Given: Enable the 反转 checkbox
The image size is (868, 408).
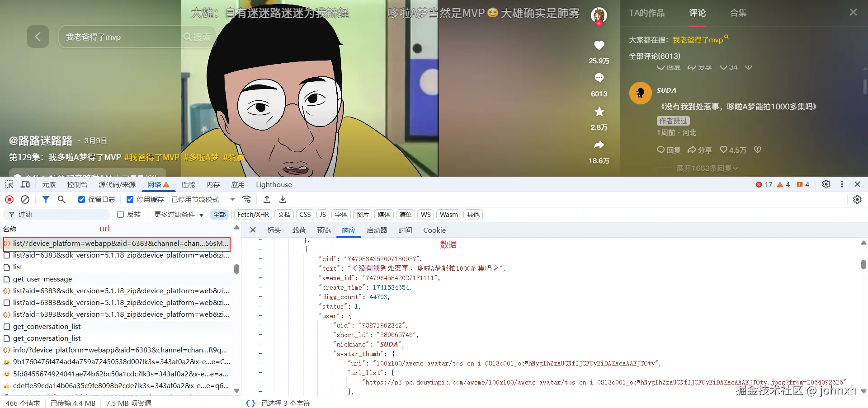Looking at the screenshot, I should tap(120, 214).
